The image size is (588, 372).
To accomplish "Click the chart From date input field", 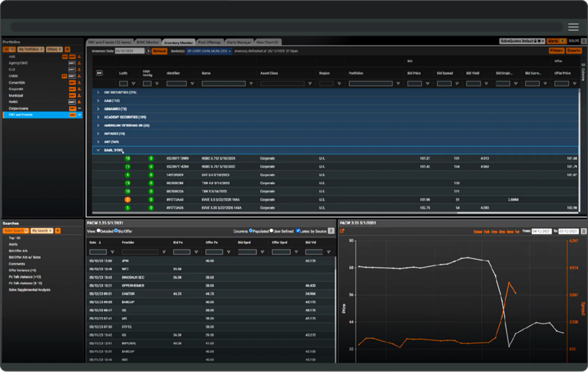I will tap(543, 231).
